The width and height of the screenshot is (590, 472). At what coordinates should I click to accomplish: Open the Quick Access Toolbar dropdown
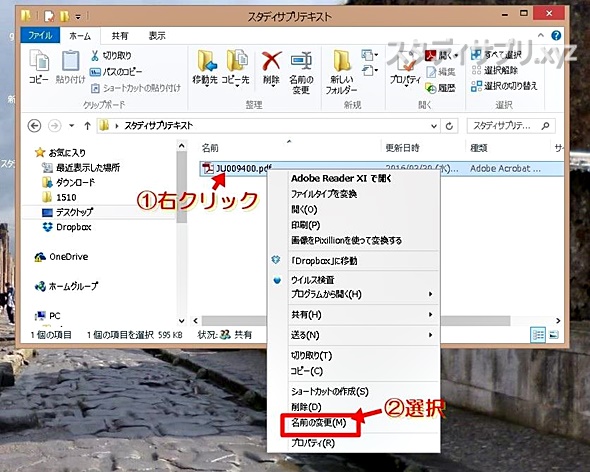(x=78, y=17)
